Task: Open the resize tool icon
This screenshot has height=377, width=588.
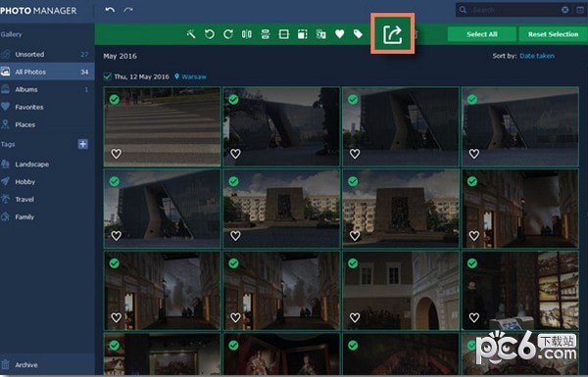Action: click(x=302, y=34)
